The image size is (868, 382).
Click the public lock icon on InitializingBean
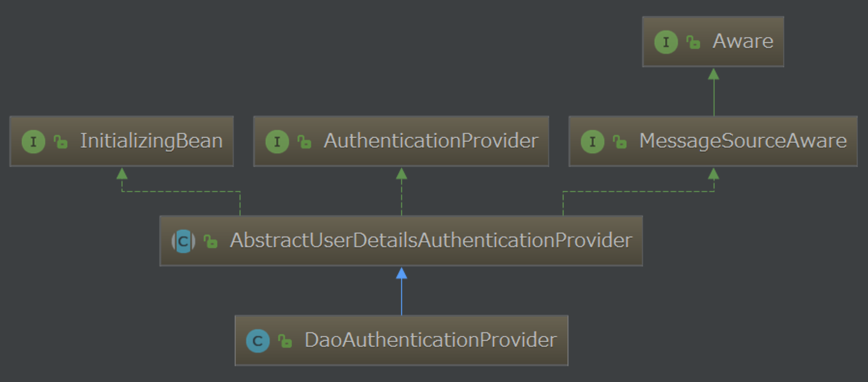61,142
